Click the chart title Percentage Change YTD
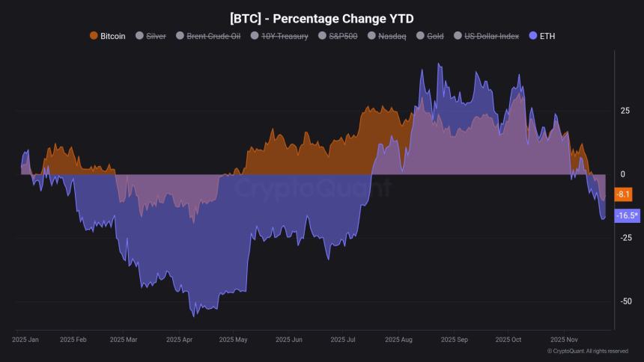This screenshot has width=644, height=362. coord(321,17)
